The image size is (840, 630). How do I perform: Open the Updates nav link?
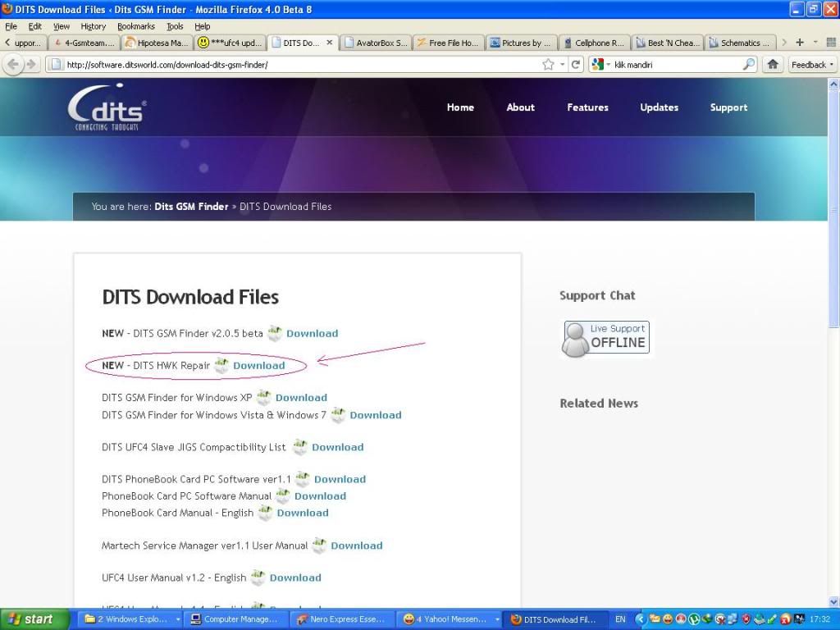pyautogui.click(x=659, y=107)
